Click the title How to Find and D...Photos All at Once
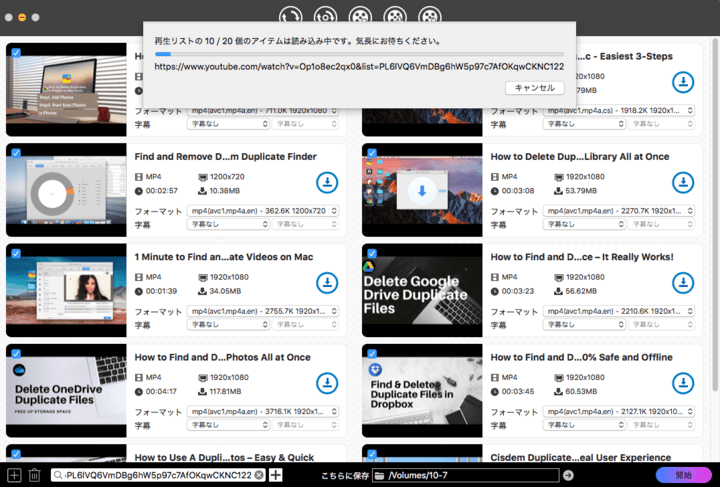Viewport: 720px width, 487px height. pos(222,357)
